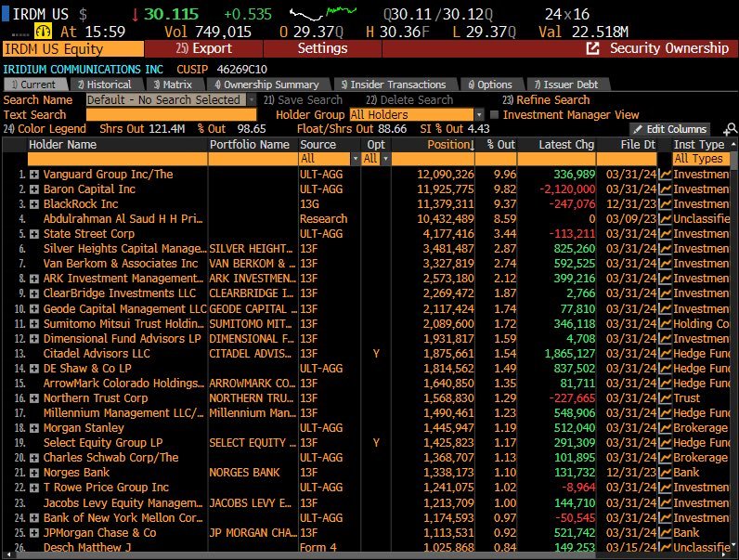739x560 pixels.
Task: Open chart icon for Vanguard Group row
Action: [665, 175]
